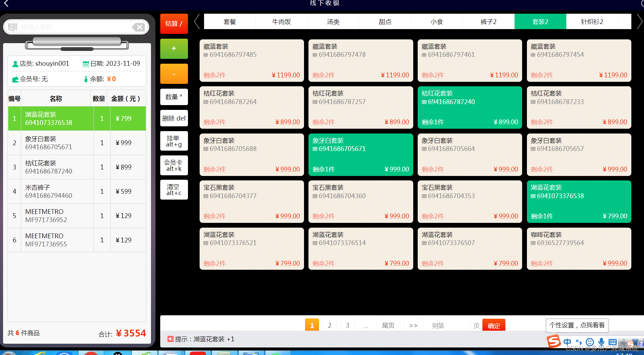Select 湖蓝花套装 6941073376507 product
This screenshot has height=355, width=644.
tap(470, 249)
